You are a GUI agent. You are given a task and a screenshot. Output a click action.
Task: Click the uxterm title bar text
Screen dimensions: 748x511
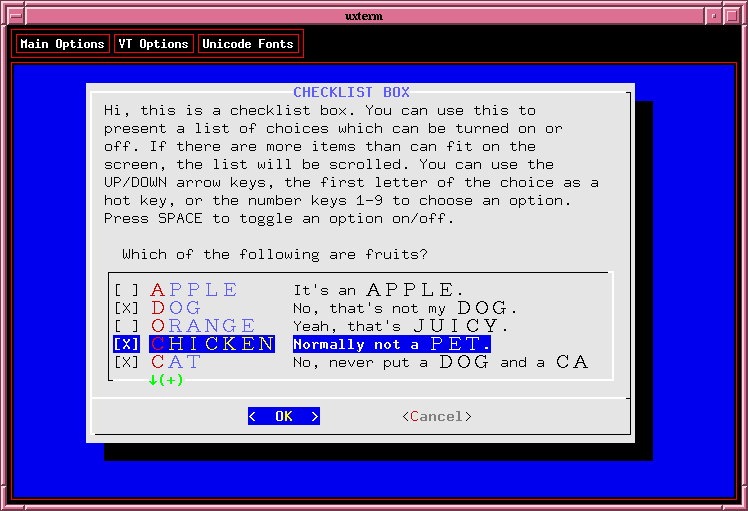coord(373,16)
